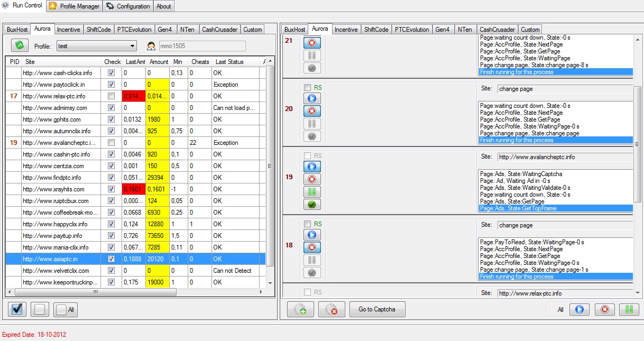Open the Profile dropdown showing test
This screenshot has height=341, width=644.
pyautogui.click(x=96, y=46)
